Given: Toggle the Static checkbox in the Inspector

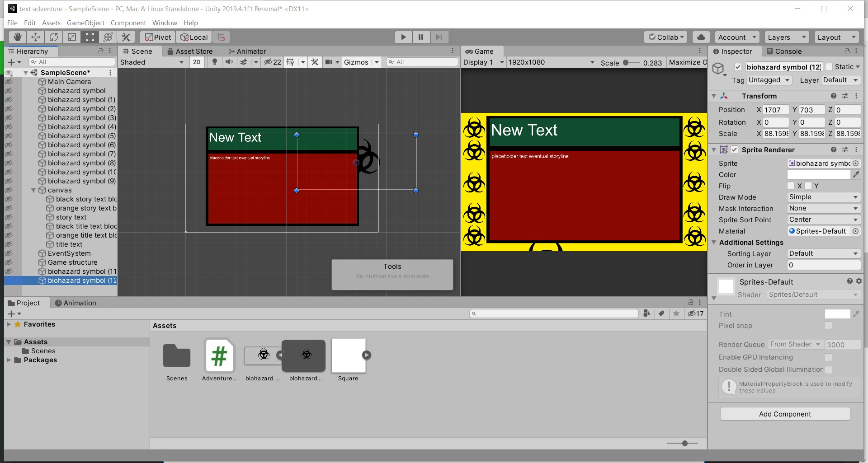Looking at the screenshot, I should pos(829,66).
